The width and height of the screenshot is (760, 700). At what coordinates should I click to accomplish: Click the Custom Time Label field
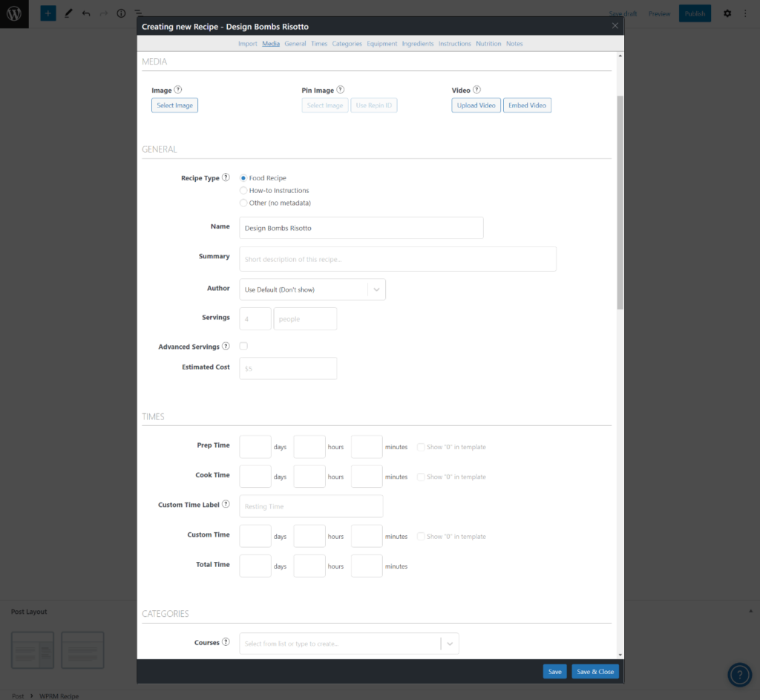point(311,506)
